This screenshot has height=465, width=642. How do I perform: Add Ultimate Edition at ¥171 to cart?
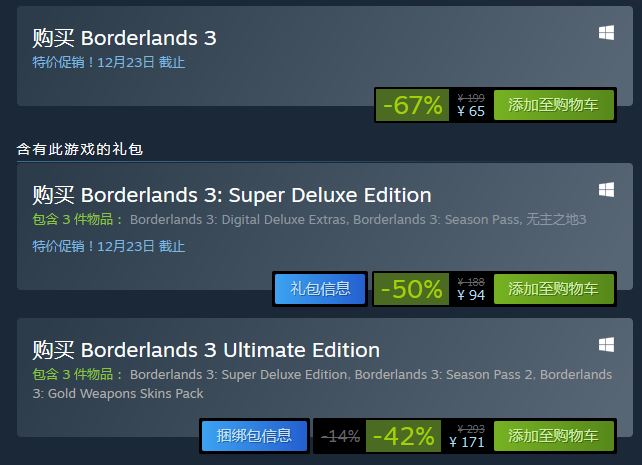click(554, 436)
